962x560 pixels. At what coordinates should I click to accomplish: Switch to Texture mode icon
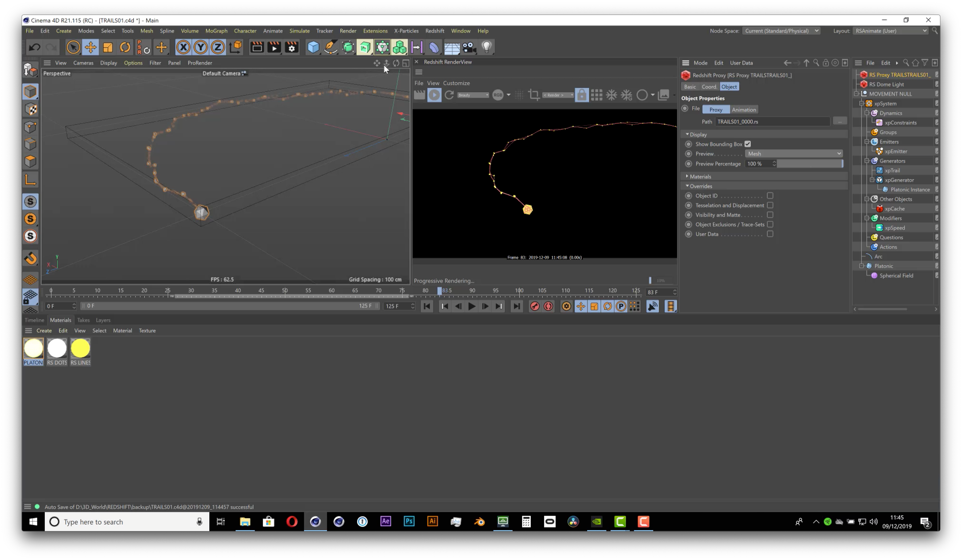[31, 109]
